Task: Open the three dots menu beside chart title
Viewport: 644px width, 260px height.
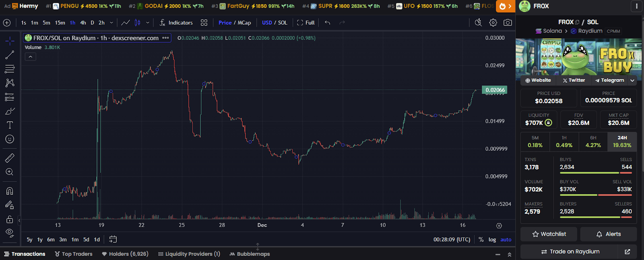Action: tap(165, 38)
